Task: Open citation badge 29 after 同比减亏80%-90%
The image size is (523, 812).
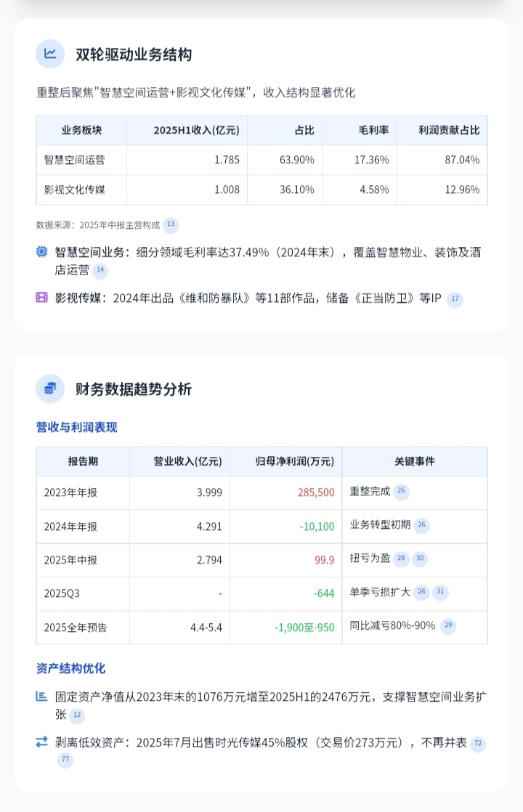Action: pyautogui.click(x=448, y=625)
